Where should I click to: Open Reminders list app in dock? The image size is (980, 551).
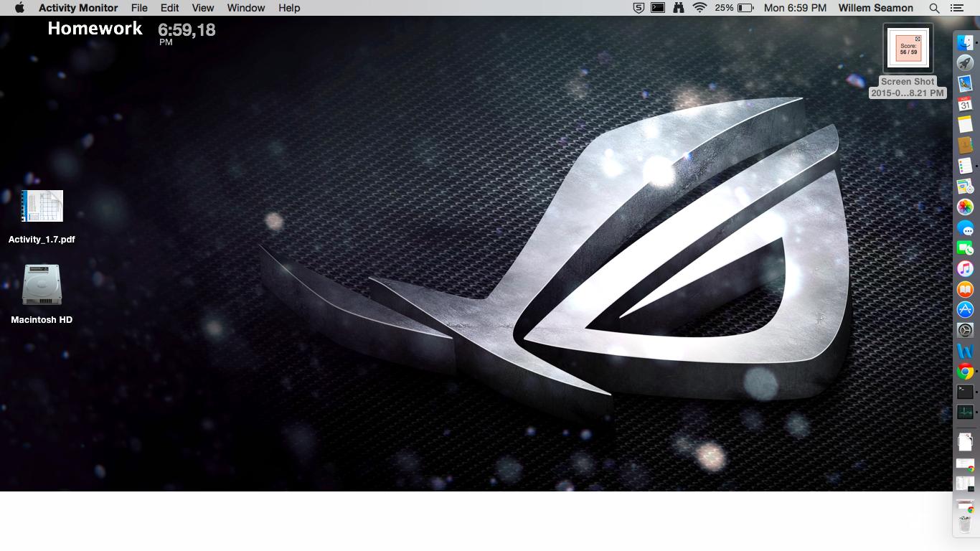(965, 166)
